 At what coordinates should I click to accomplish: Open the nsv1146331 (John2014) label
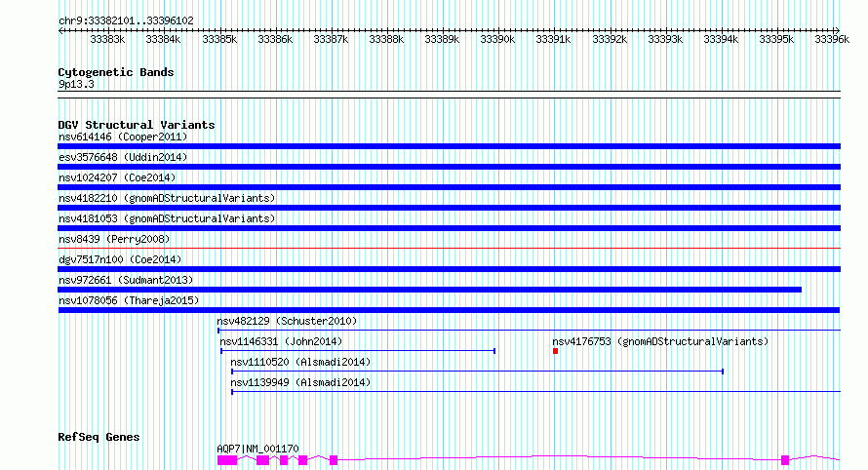[x=281, y=341]
